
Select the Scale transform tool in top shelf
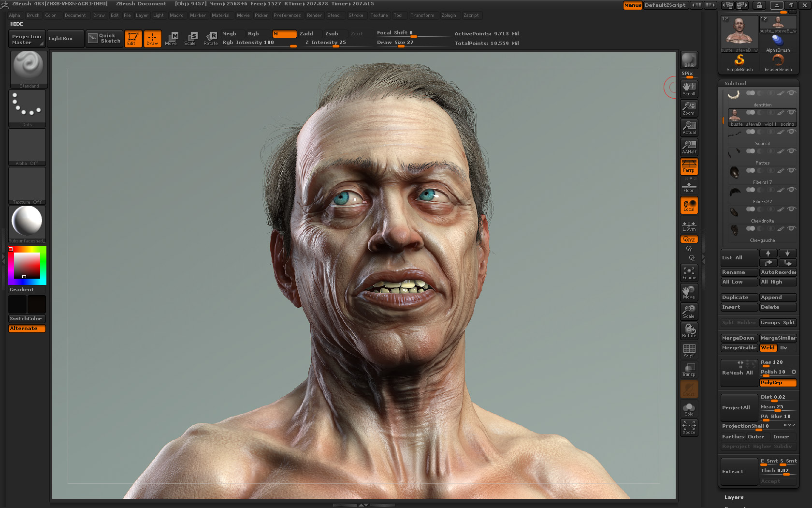point(190,39)
